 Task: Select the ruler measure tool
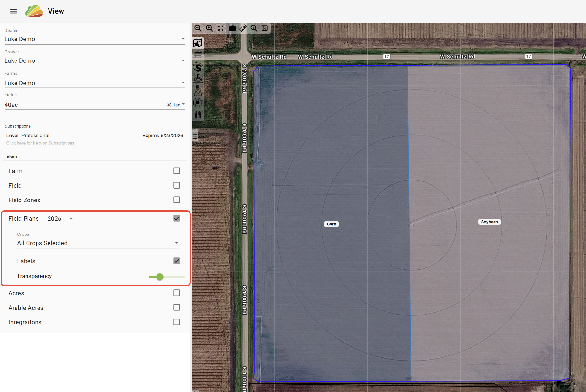pyautogui.click(x=243, y=28)
